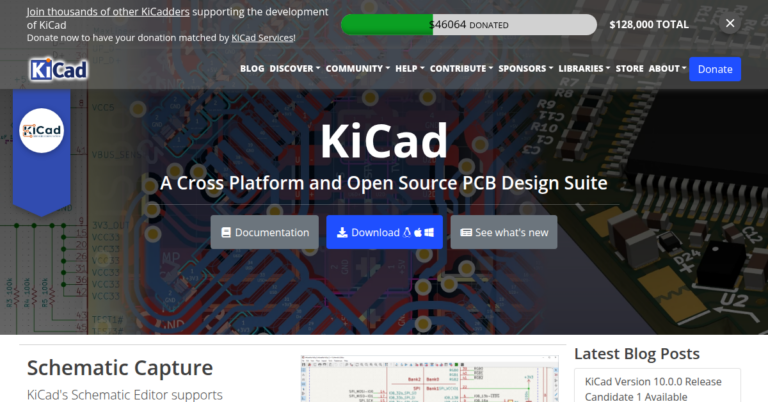Expand the Contribute dropdown menu

coord(461,69)
